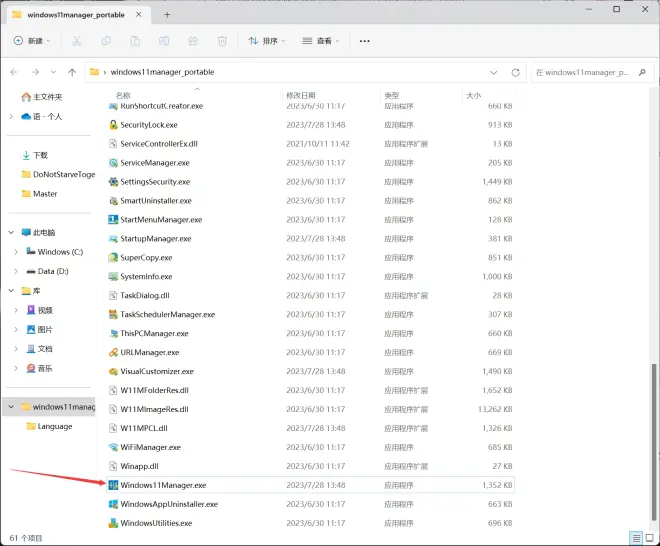Select Winapp.dll file name
660x546 pixels.
click(x=139, y=466)
